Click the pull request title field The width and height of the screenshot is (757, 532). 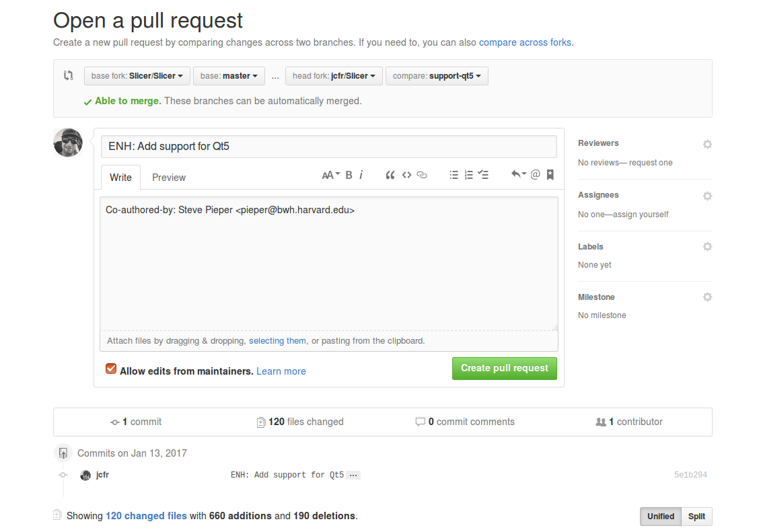328,146
